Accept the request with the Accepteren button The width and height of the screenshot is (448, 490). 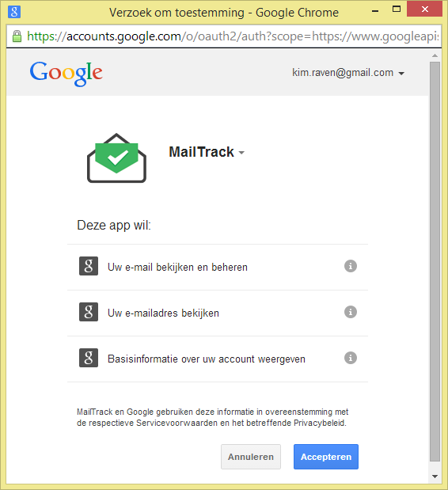coord(326,457)
